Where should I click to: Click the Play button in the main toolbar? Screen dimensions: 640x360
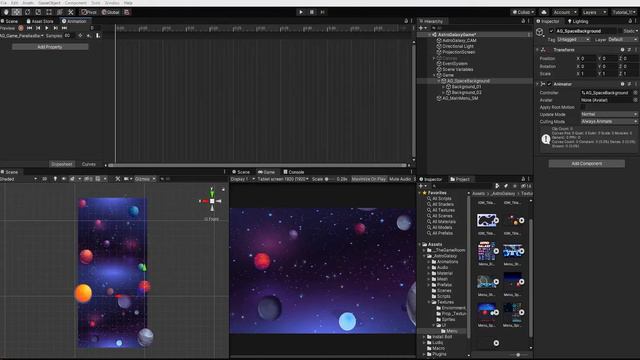coord(301,12)
